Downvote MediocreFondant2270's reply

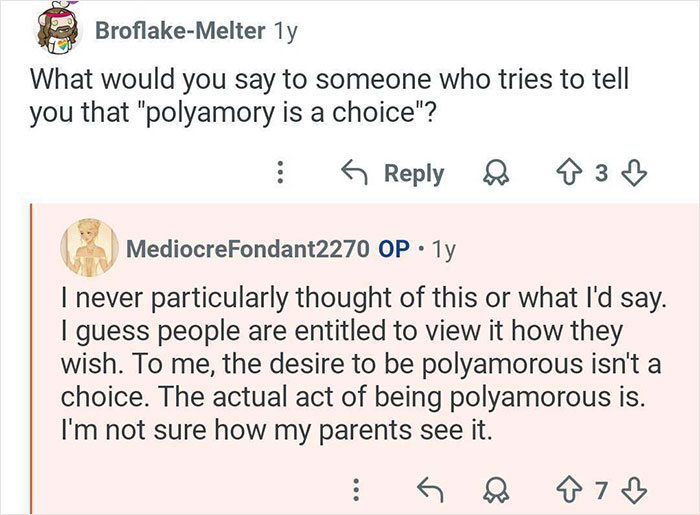[x=631, y=490]
